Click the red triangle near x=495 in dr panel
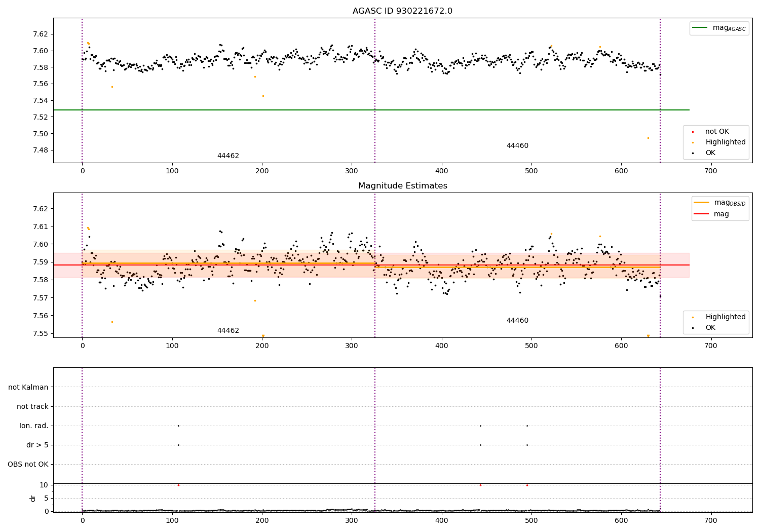The height and width of the screenshot is (532, 760). click(527, 485)
